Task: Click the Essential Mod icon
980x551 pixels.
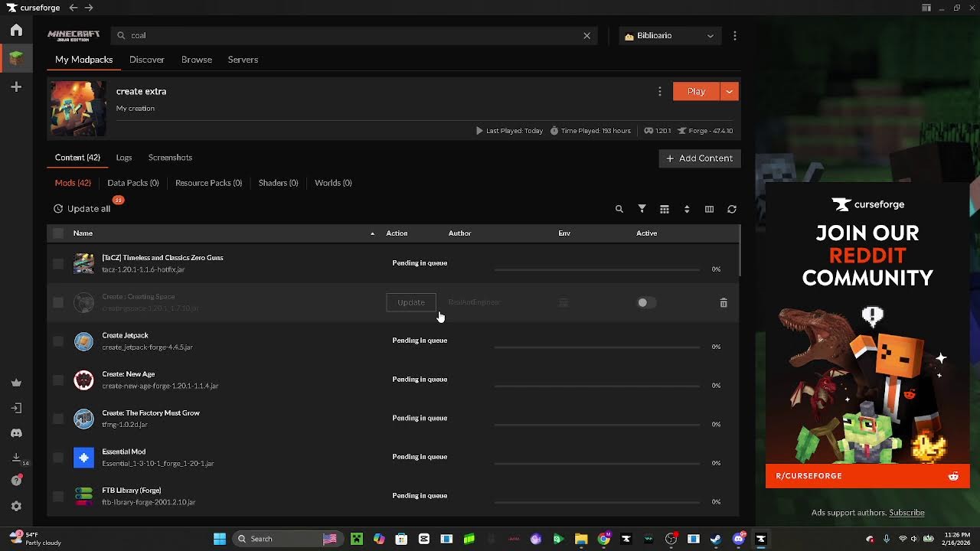Action: click(x=83, y=458)
